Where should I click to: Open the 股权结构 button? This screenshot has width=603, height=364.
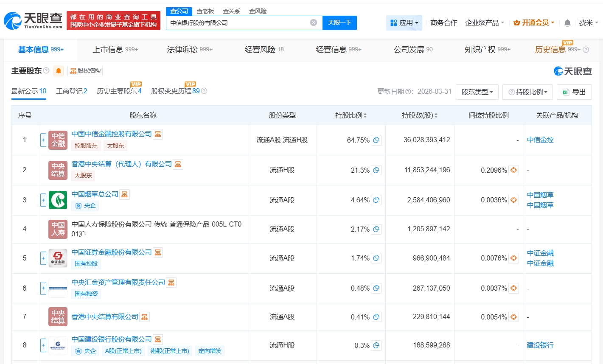pyautogui.click(x=85, y=71)
